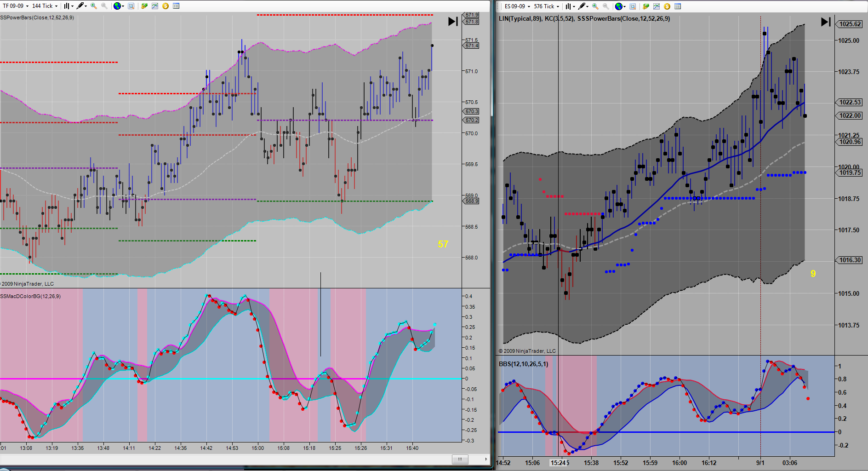The width and height of the screenshot is (868, 471).
Task: Click gold dollar strategies icon in TF chart
Action: click(166, 6)
